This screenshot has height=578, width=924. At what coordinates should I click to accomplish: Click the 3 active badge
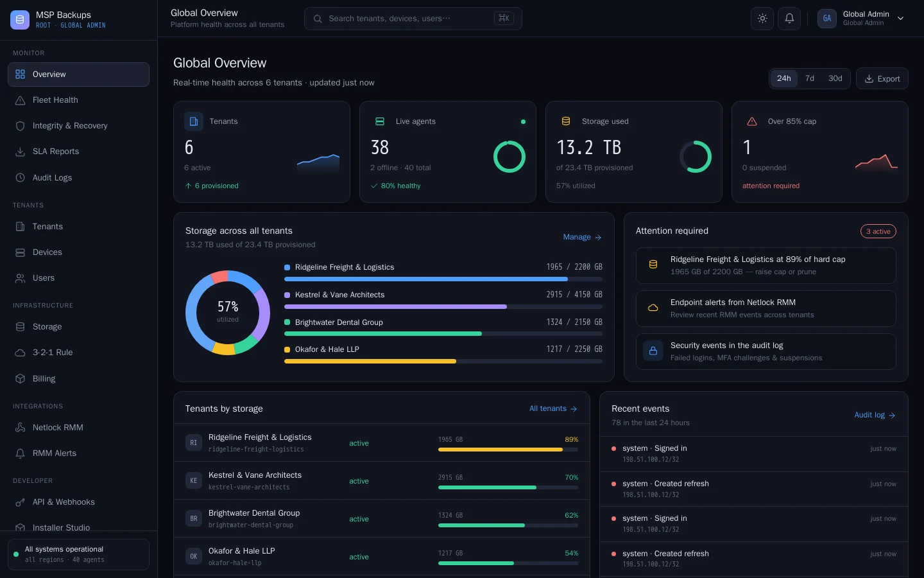click(x=878, y=231)
